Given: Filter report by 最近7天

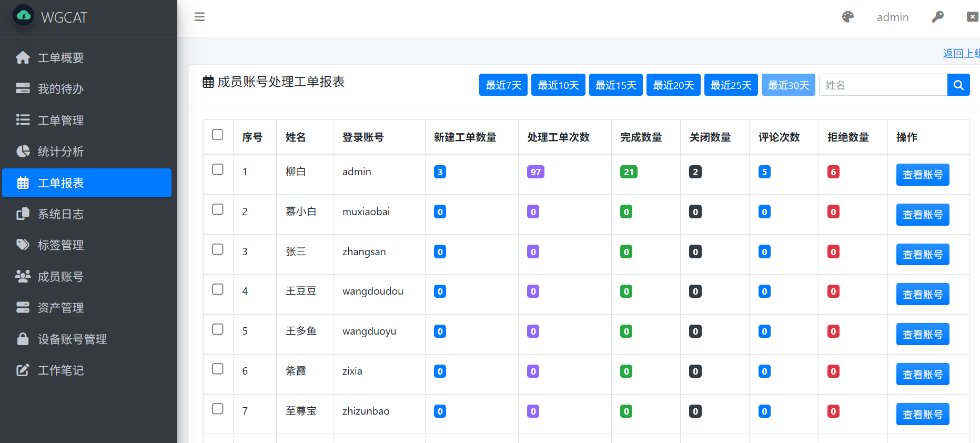Looking at the screenshot, I should pos(503,85).
